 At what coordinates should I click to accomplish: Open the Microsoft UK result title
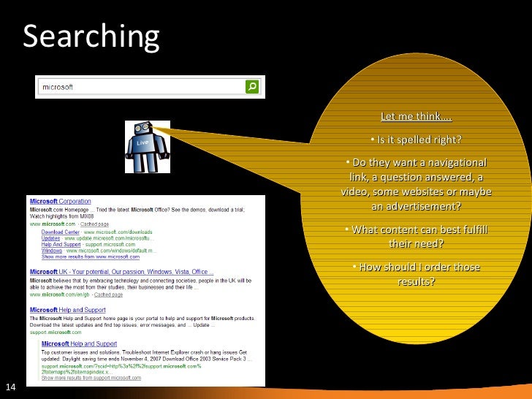[x=121, y=272]
